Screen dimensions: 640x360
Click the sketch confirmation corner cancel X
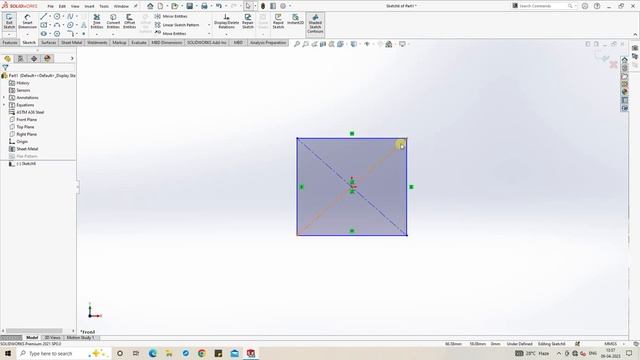613,64
